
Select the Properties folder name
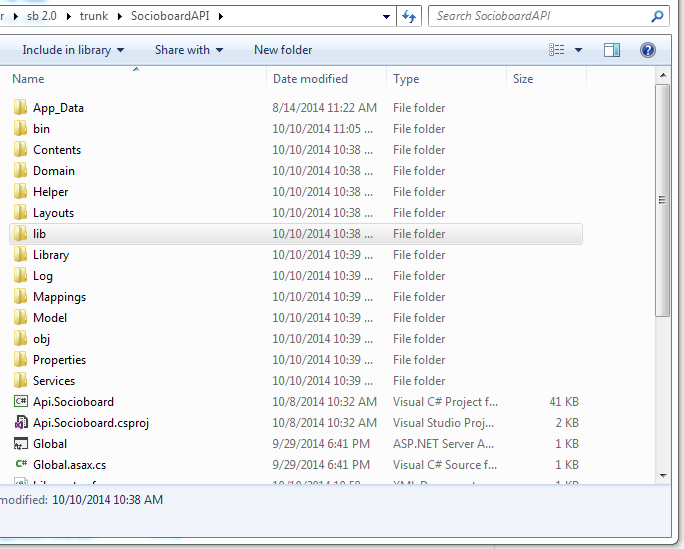point(59,360)
